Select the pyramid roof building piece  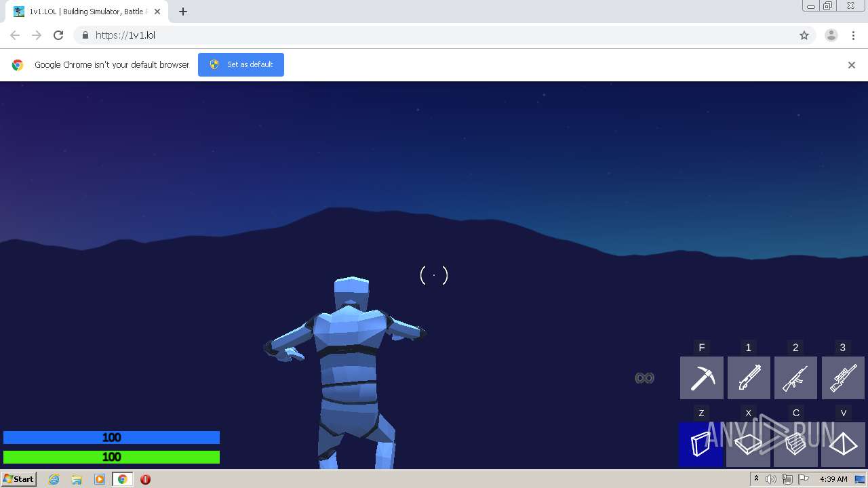click(x=843, y=445)
